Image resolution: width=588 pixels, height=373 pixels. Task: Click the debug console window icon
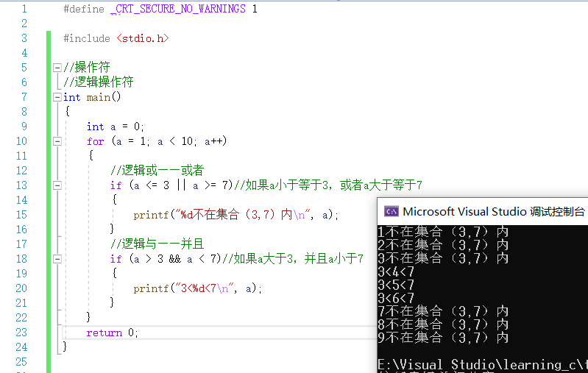pos(391,211)
